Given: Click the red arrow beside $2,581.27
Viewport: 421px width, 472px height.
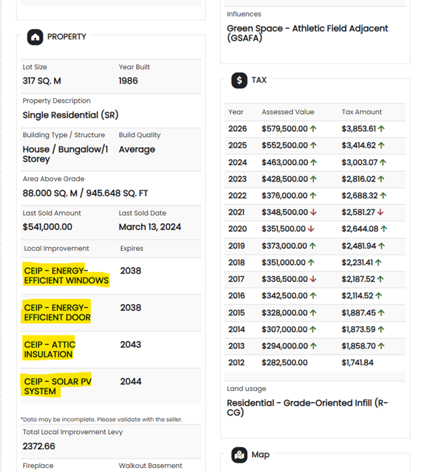Looking at the screenshot, I should pos(380,212).
